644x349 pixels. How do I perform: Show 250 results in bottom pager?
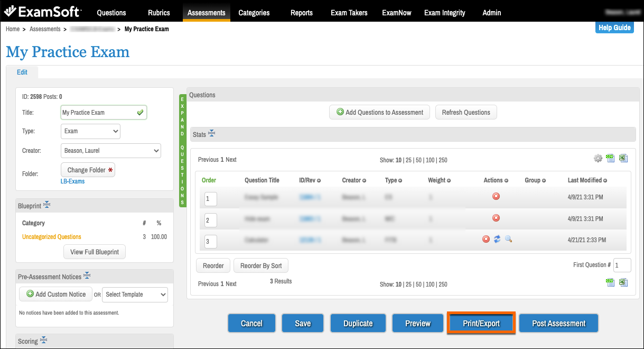443,284
